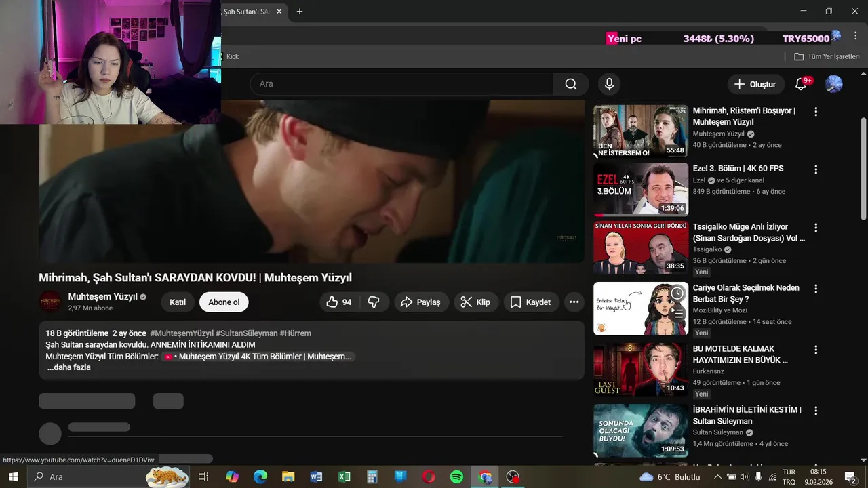This screenshot has height=488, width=868.
Task: Open the Muhteşem Yüzyıl channel name link
Action: (102, 297)
